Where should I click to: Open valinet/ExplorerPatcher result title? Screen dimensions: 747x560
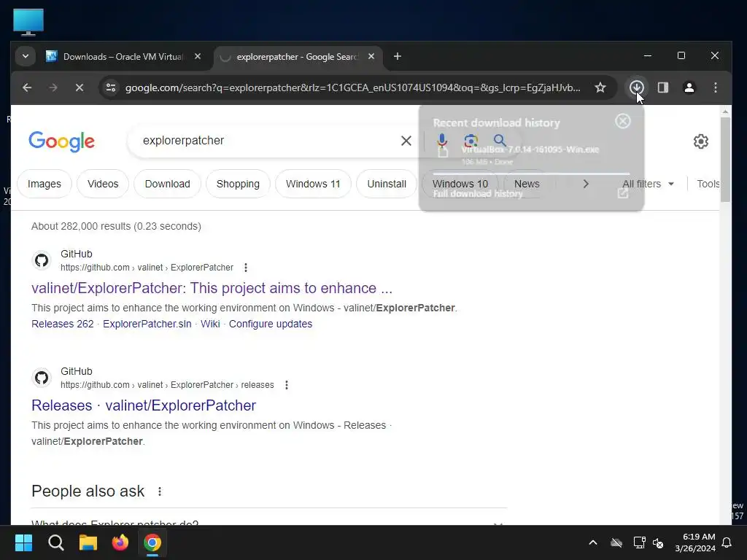click(x=212, y=288)
